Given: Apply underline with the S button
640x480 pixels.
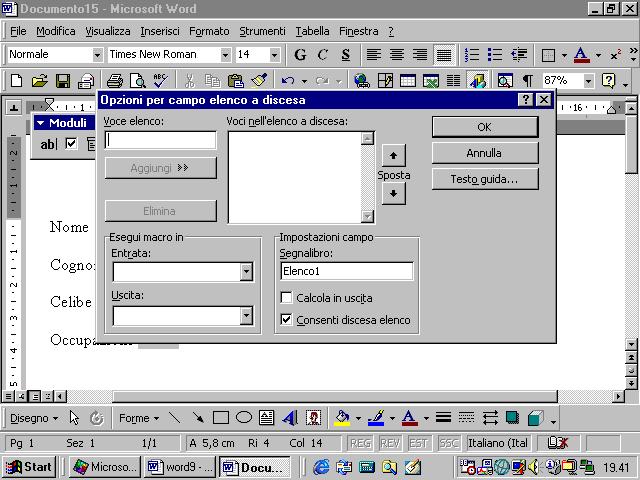Looking at the screenshot, I should point(346,55).
